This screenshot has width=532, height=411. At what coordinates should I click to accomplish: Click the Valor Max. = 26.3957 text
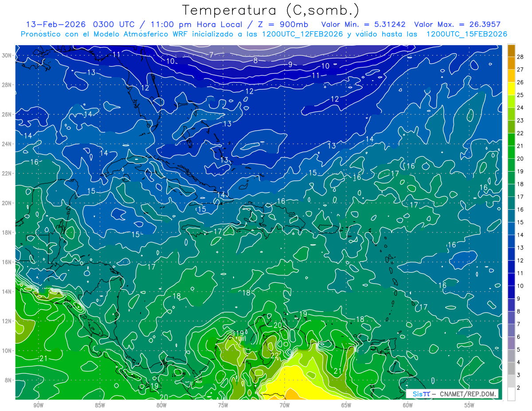pyautogui.click(x=458, y=24)
